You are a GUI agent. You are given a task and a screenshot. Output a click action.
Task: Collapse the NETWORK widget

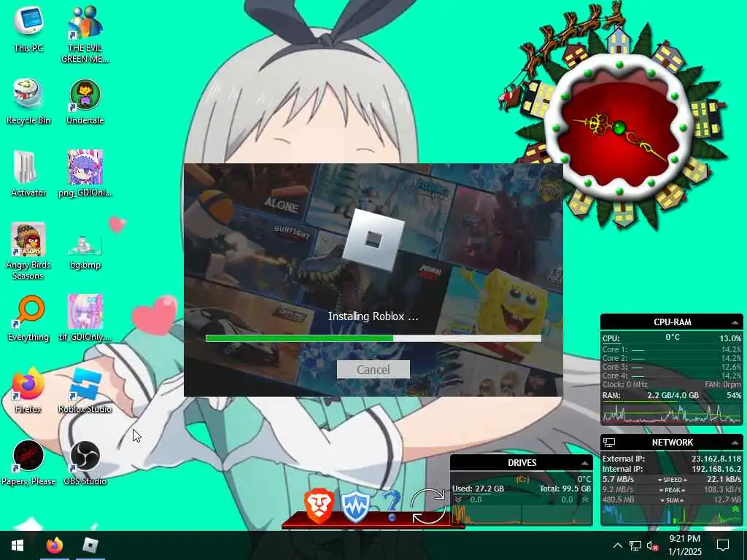(735, 443)
